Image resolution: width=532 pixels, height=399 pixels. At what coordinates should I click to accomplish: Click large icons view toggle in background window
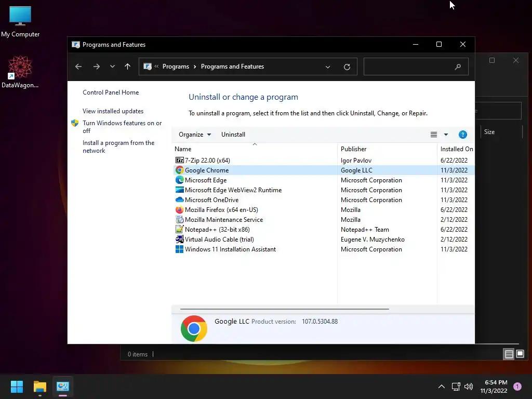(520, 354)
